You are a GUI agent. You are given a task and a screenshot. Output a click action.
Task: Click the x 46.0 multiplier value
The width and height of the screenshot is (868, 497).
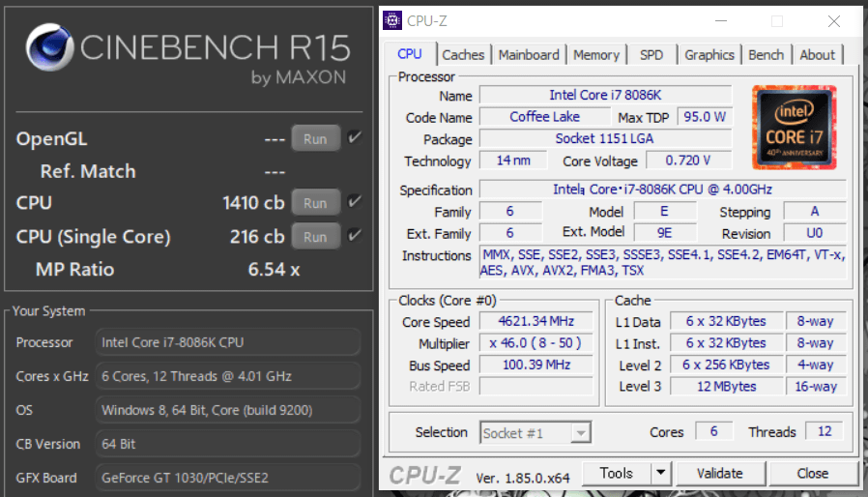535,343
